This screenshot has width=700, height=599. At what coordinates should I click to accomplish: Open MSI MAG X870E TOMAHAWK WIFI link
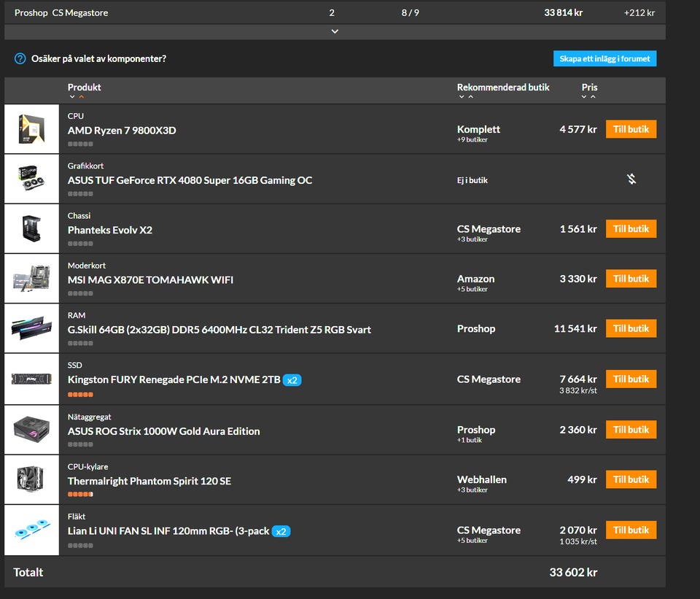(x=150, y=280)
